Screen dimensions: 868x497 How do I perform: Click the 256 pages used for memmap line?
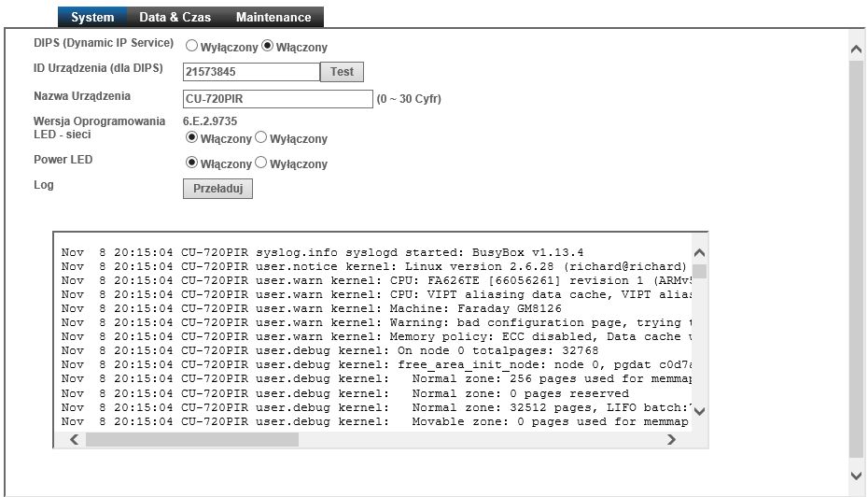tap(376, 379)
